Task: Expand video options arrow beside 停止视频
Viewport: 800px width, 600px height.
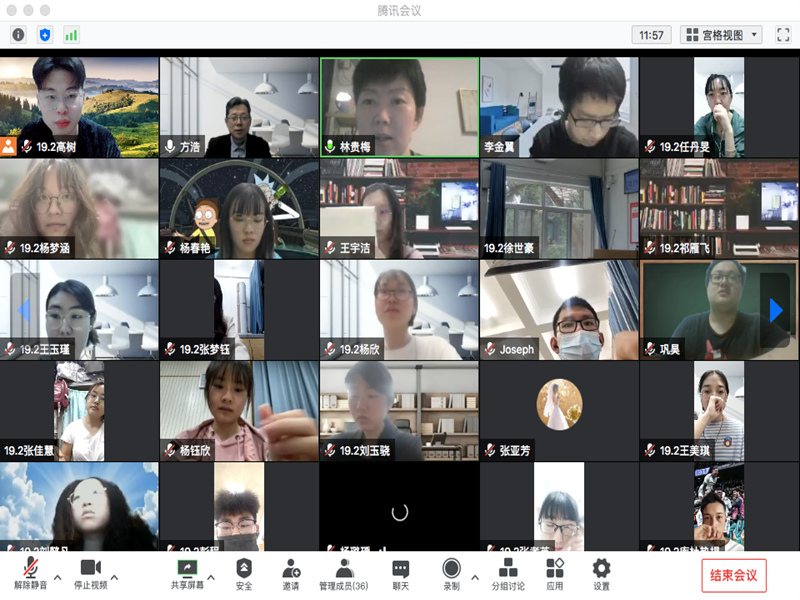Action: (x=114, y=577)
